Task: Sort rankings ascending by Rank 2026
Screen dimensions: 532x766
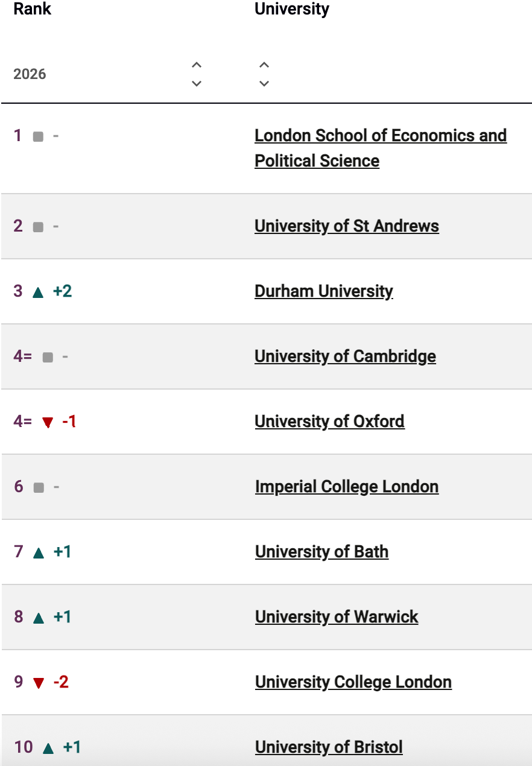Action: pyautogui.click(x=196, y=65)
